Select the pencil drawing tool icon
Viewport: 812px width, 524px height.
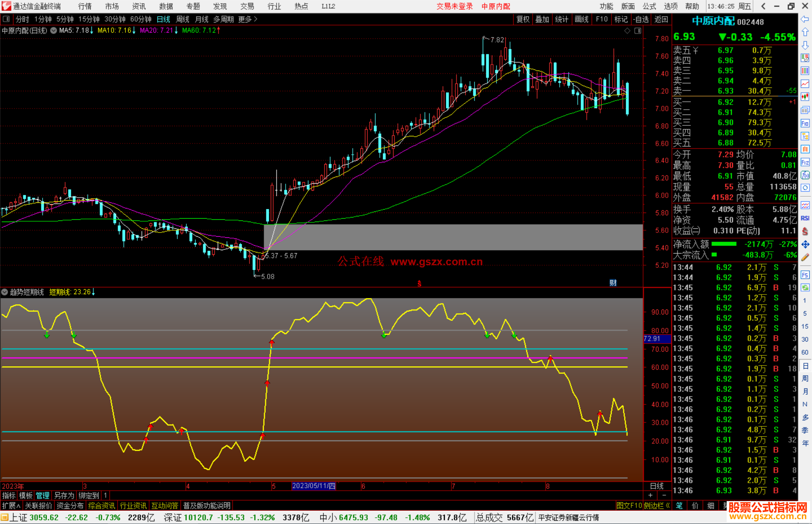[805, 257]
